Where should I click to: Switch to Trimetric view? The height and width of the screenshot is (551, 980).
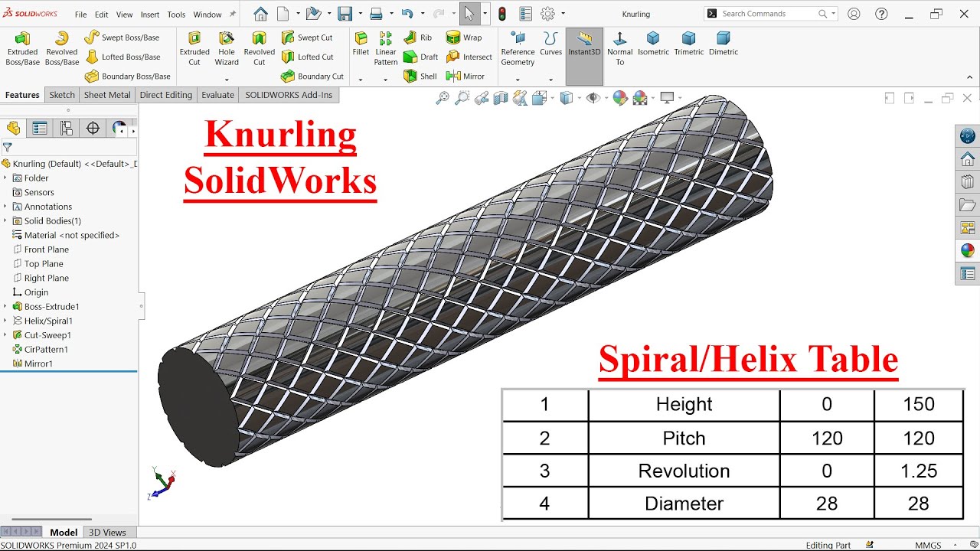click(688, 44)
